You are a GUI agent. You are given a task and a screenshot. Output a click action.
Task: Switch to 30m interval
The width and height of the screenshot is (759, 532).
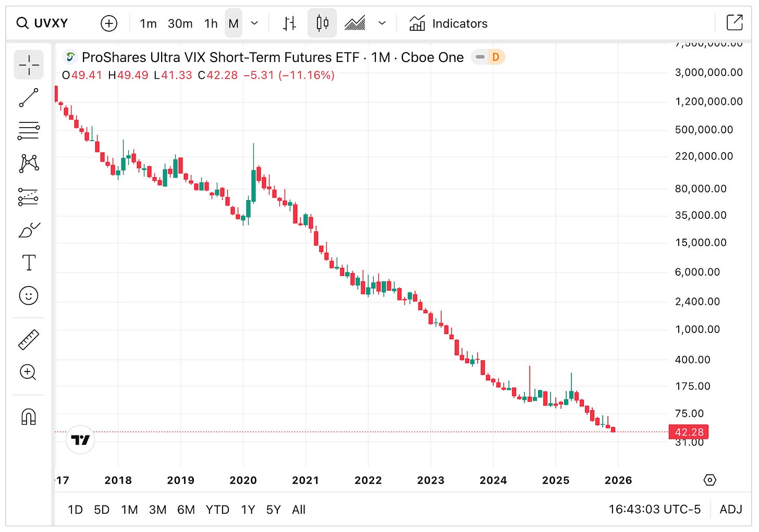180,23
